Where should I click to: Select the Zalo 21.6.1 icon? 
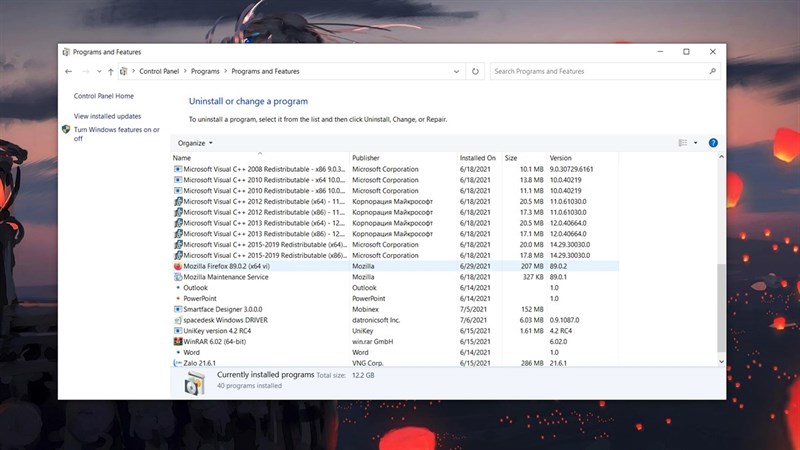point(178,363)
